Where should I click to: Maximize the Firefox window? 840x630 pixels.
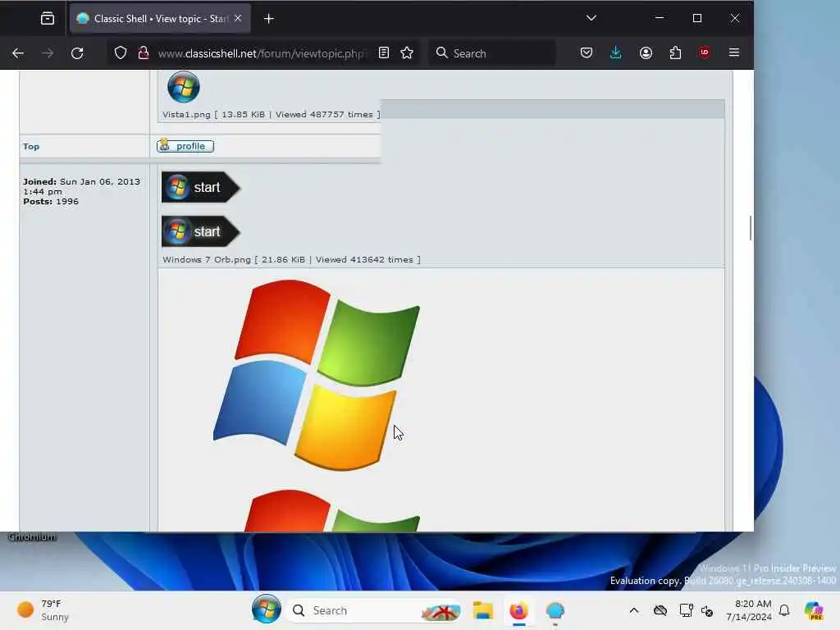click(697, 18)
